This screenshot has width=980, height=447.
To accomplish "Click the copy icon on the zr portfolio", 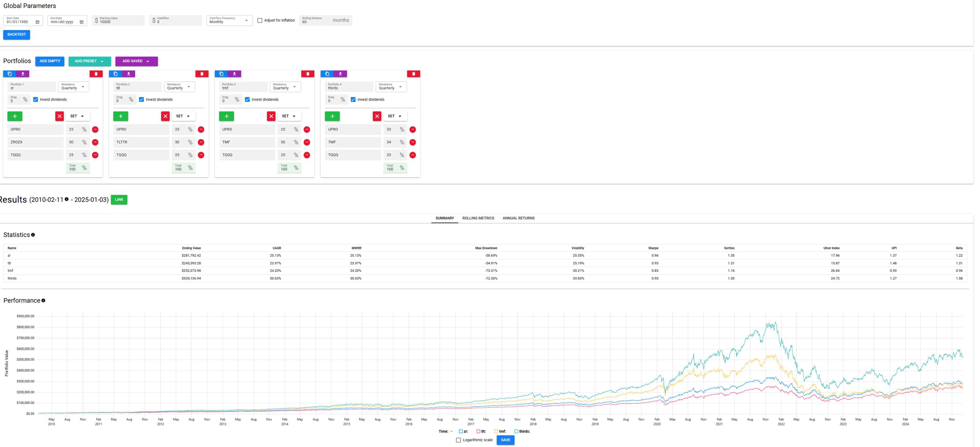I will (10, 74).
